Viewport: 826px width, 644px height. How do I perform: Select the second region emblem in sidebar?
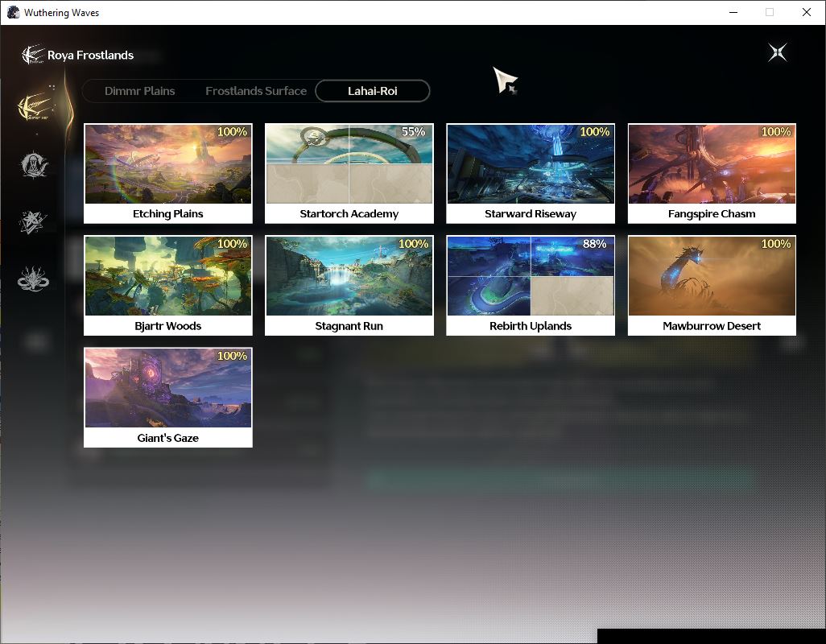pos(34,165)
